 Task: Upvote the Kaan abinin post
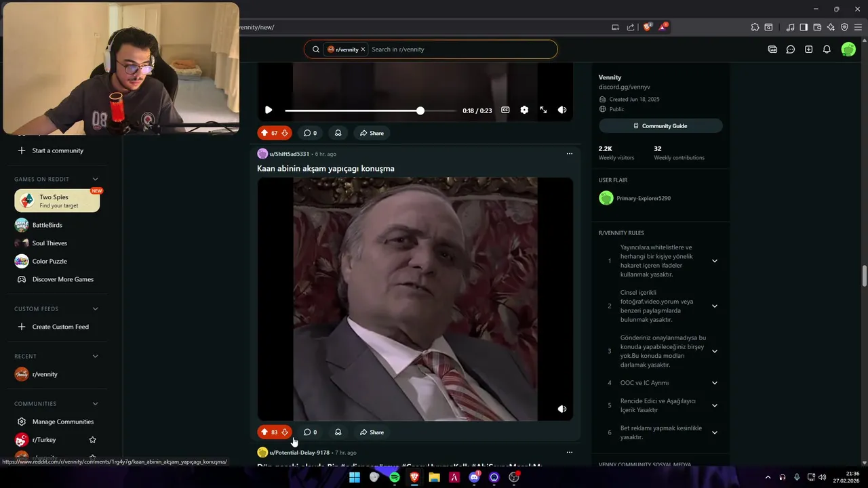click(264, 432)
